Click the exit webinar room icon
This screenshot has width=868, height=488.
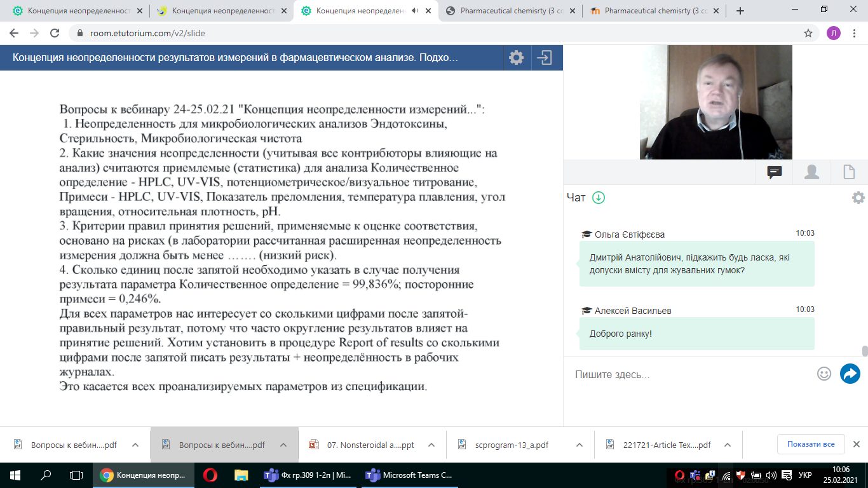545,58
